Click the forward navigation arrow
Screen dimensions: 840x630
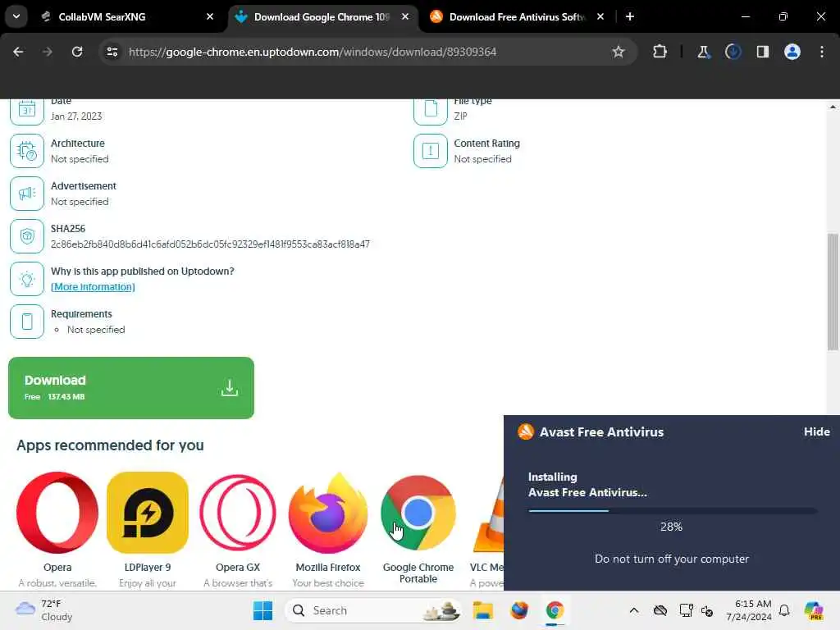tap(48, 52)
